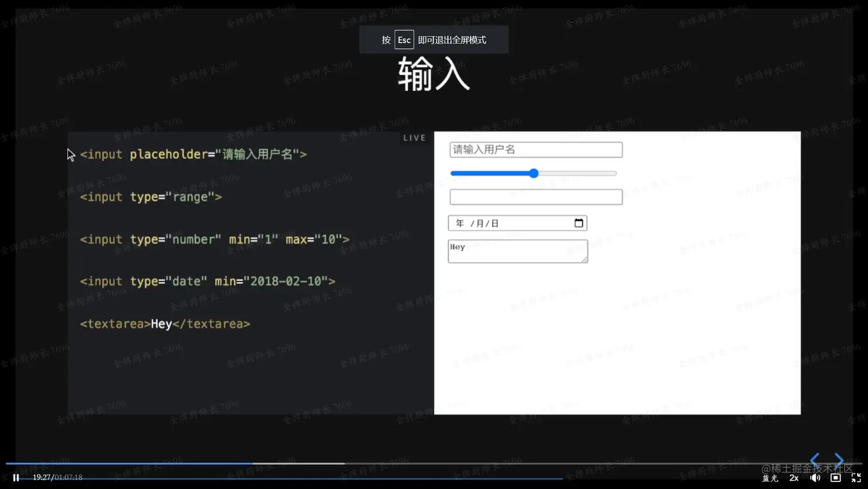Image resolution: width=868 pixels, height=489 pixels.
Task: Exit fullscreen with the shrink arrows icon
Action: [x=856, y=478]
